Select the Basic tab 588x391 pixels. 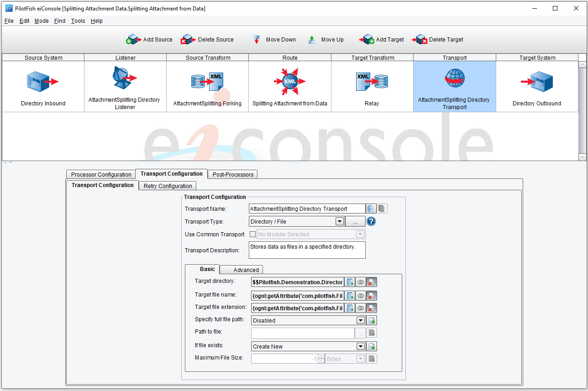click(203, 269)
